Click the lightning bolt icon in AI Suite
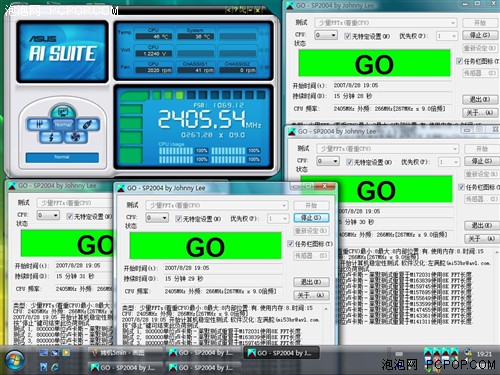 (51, 137)
